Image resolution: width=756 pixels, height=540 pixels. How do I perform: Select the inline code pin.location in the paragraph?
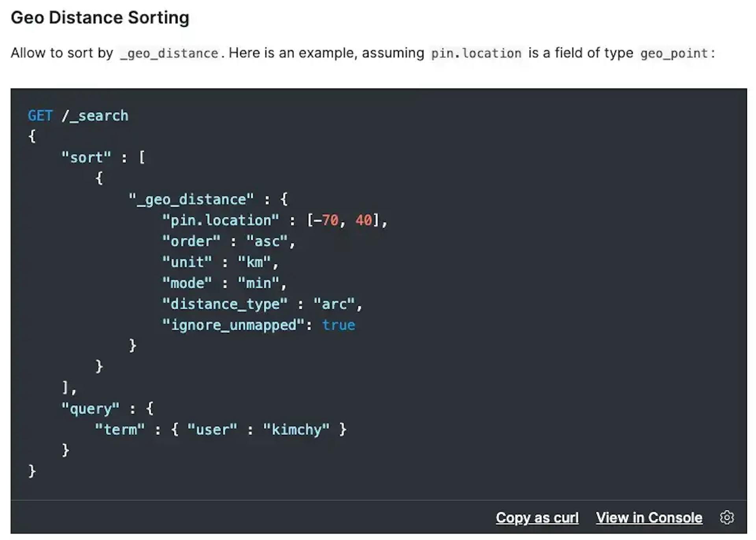(x=476, y=53)
